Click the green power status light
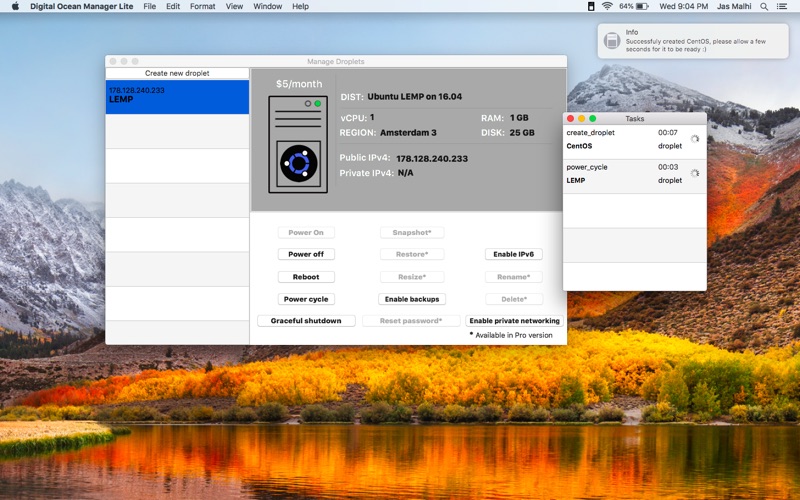 pyautogui.click(x=318, y=104)
